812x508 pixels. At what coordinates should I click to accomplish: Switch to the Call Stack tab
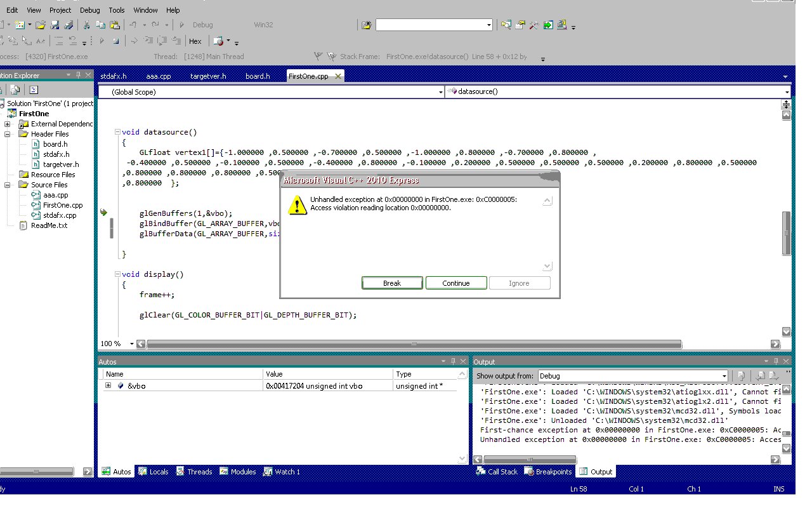[x=497, y=472]
